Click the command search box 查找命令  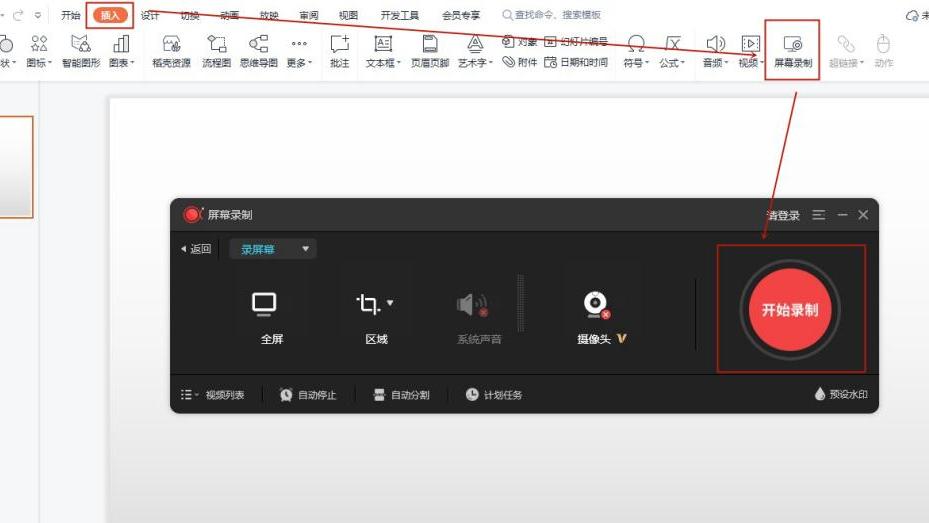coord(552,15)
